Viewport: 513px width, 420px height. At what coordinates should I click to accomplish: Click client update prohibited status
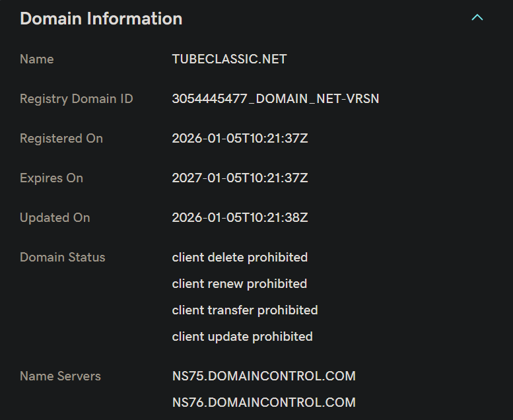click(x=242, y=337)
